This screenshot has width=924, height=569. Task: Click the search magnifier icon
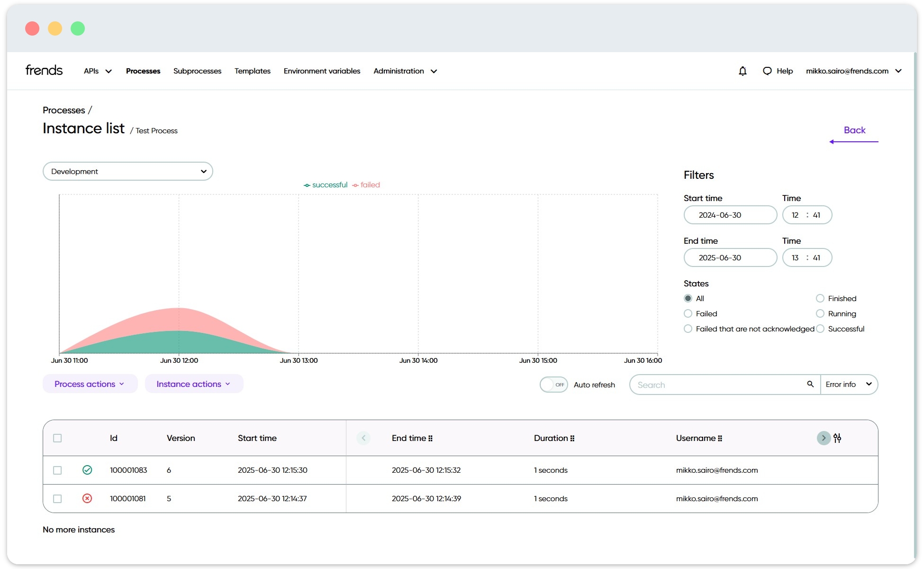pos(810,384)
